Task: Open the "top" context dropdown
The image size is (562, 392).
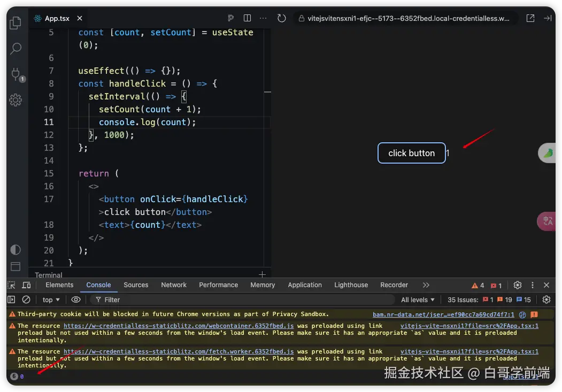Action: pyautogui.click(x=51, y=300)
